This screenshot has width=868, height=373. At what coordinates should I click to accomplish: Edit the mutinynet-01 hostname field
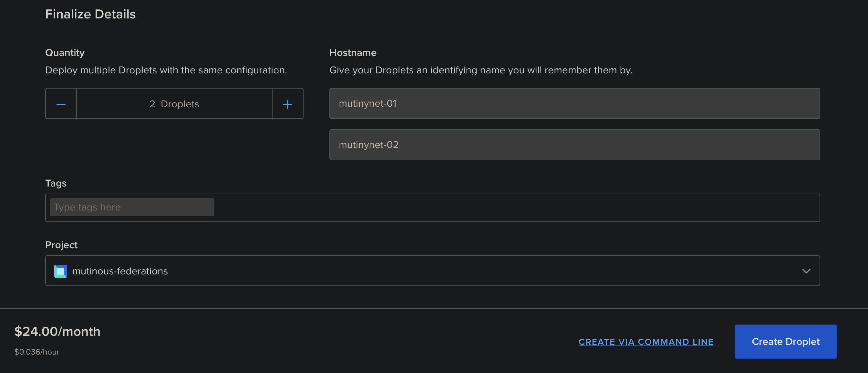pyautogui.click(x=574, y=103)
